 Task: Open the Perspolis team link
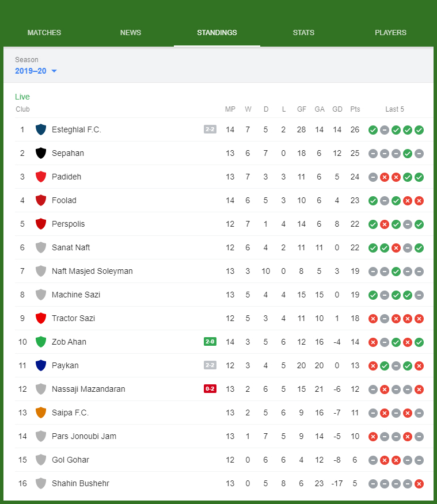click(68, 224)
